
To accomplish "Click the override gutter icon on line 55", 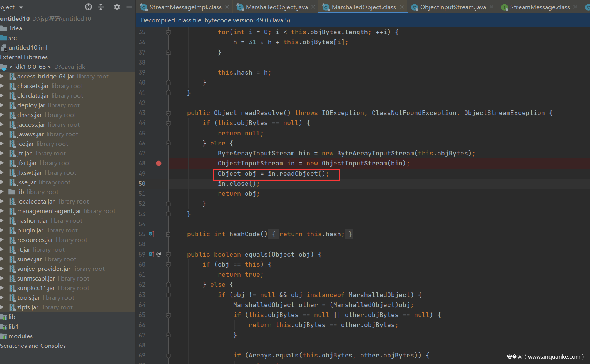I will [151, 234].
